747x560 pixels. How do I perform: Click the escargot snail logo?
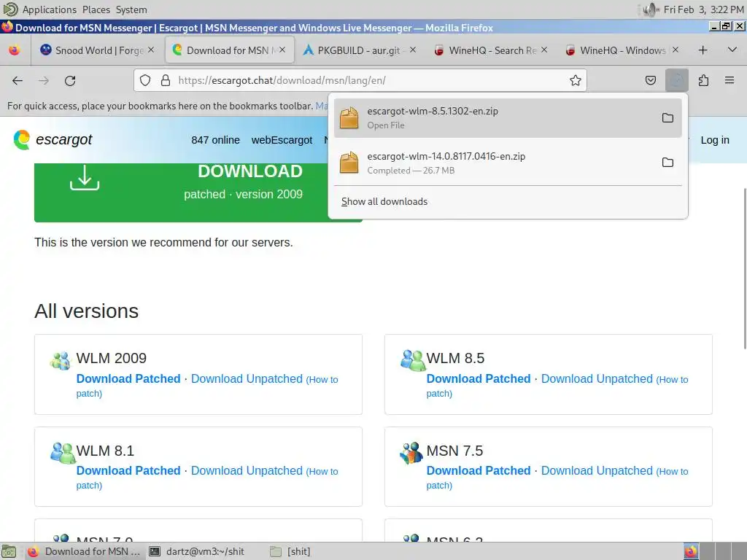21,139
